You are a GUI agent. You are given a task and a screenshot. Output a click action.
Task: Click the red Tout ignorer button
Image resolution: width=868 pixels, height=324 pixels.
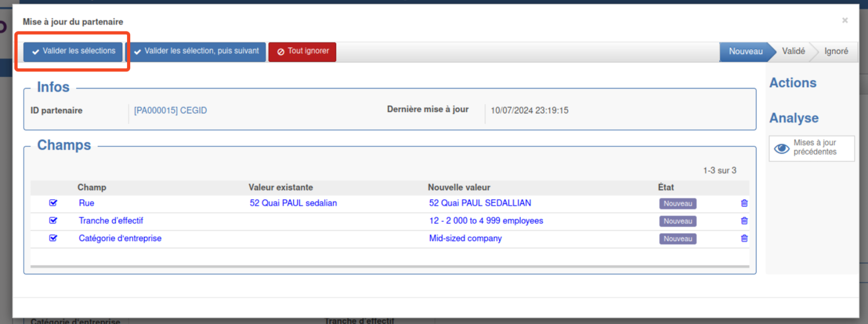point(302,51)
